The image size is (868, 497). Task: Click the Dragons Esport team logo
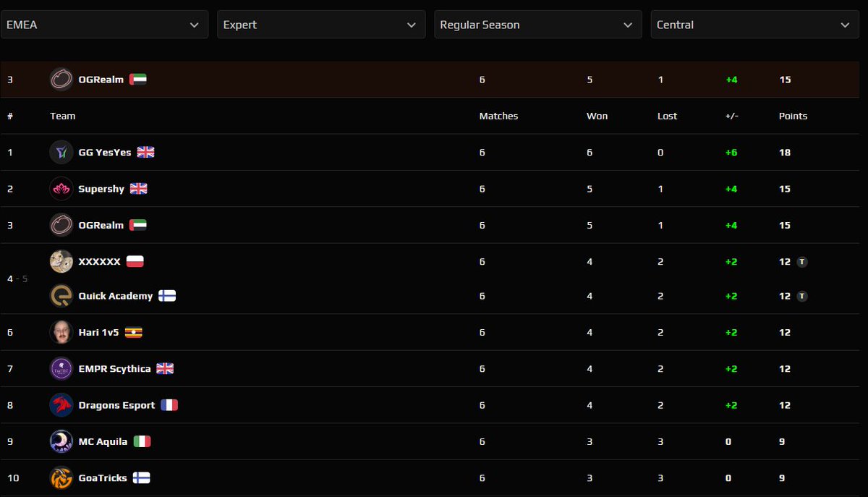[x=61, y=405]
